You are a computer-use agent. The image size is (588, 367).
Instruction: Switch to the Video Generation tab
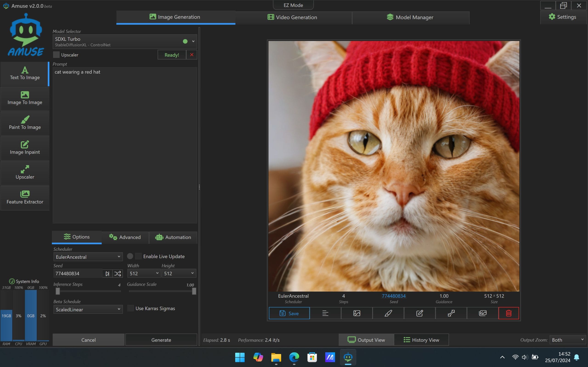click(293, 17)
